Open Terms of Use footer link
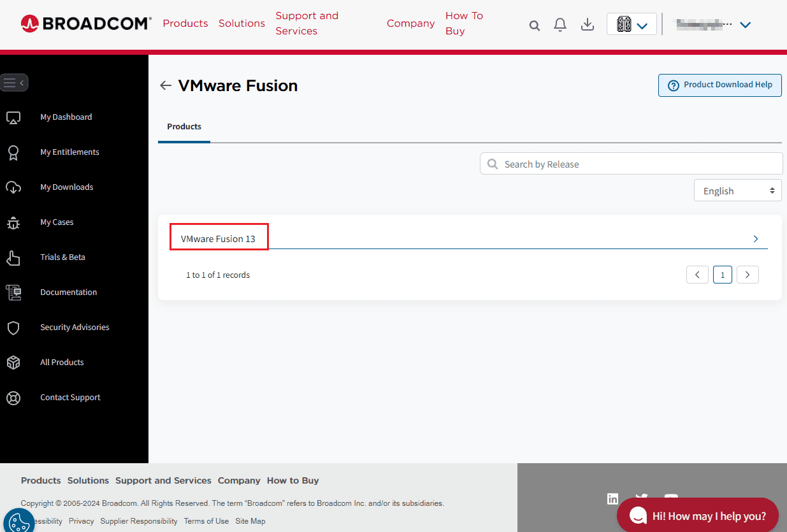Viewport: 787px width, 532px height. pyautogui.click(x=206, y=521)
